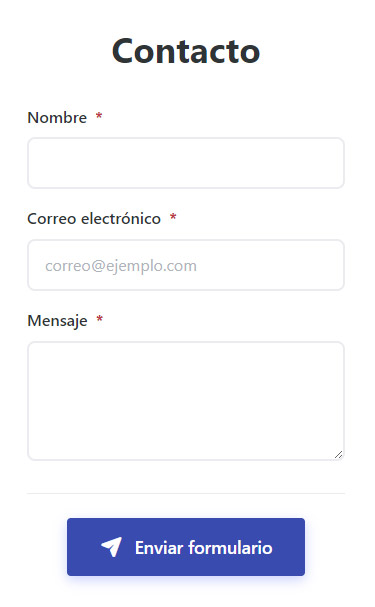Click the red asterisk beside Mensaje

tap(99, 319)
